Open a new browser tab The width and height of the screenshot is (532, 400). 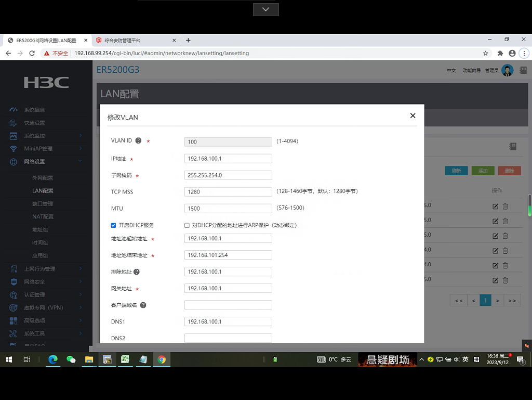[188, 41]
